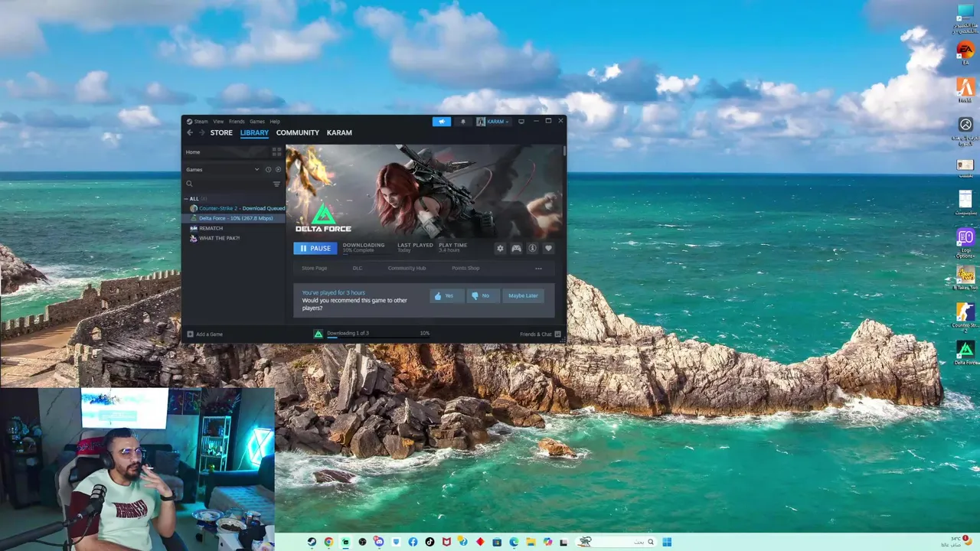Open Microsoft Store from the taskbar
This screenshot has width=980, height=551.
[x=497, y=542]
